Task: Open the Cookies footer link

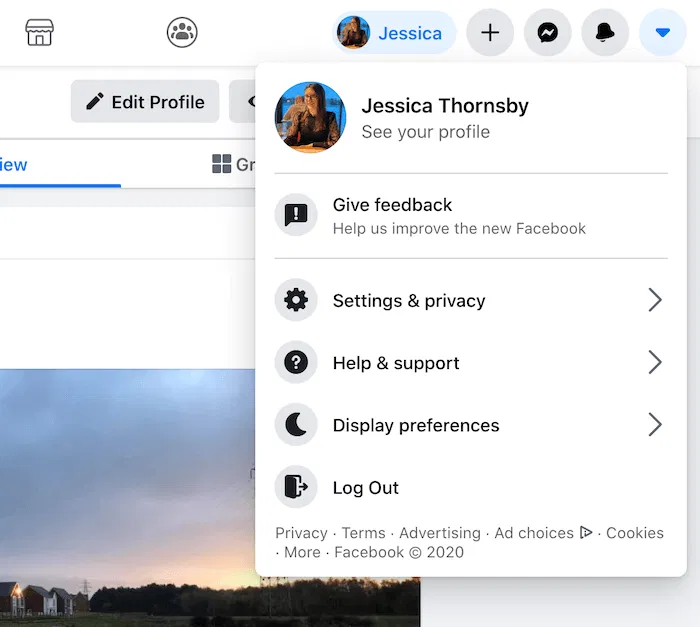Action: [x=634, y=533]
